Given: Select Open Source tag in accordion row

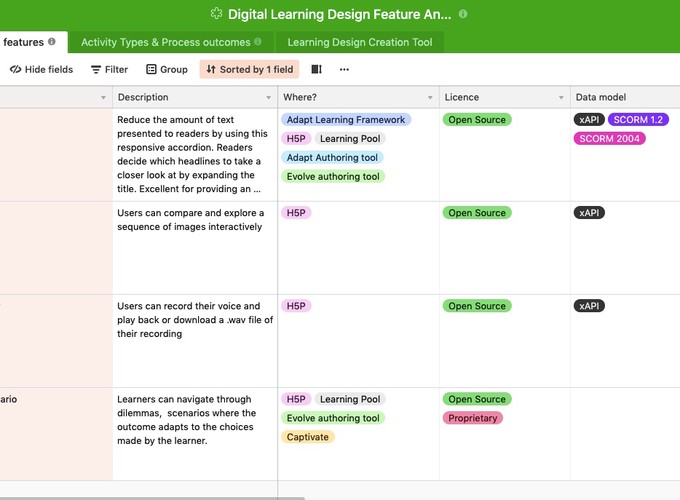Looking at the screenshot, I should [x=477, y=120].
